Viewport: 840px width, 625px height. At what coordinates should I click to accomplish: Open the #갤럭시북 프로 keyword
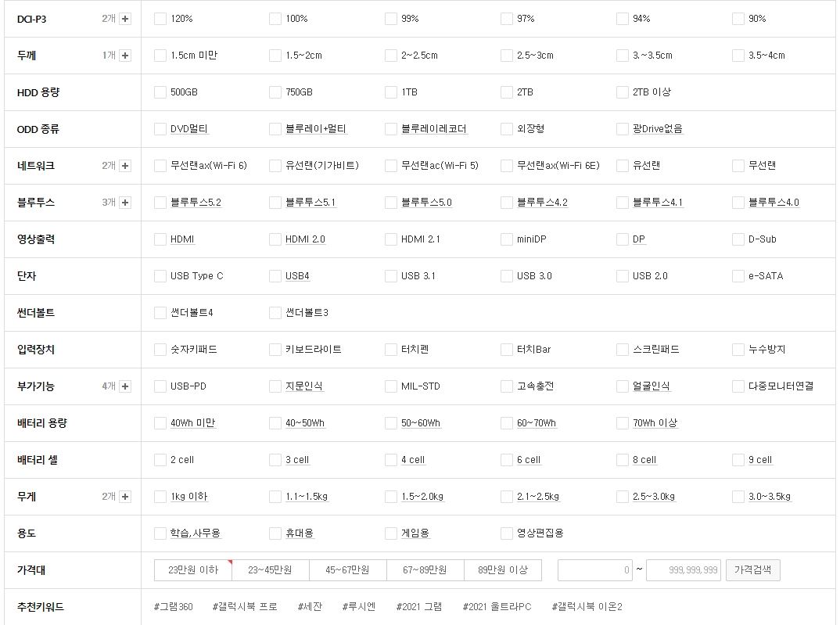pyautogui.click(x=245, y=607)
